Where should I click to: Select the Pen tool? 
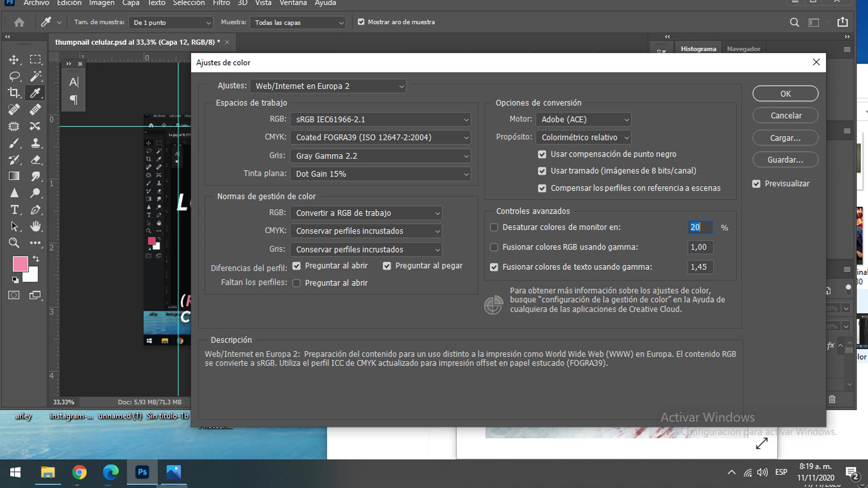click(36, 210)
